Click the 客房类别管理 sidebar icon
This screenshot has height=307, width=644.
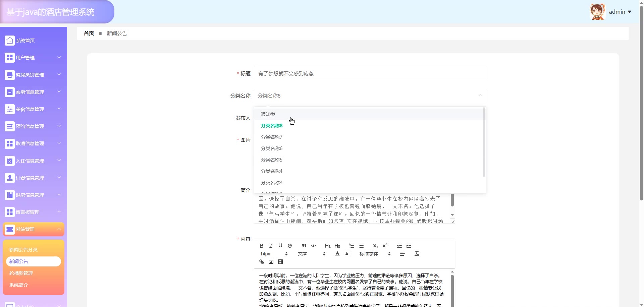(10, 75)
